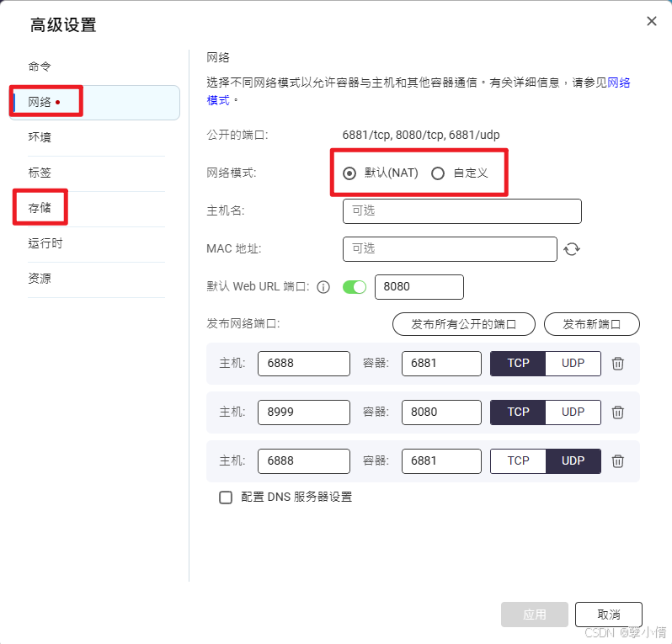Viewport: 672px width, 644px height.
Task: Keep UDP on the third port row
Action: (573, 461)
